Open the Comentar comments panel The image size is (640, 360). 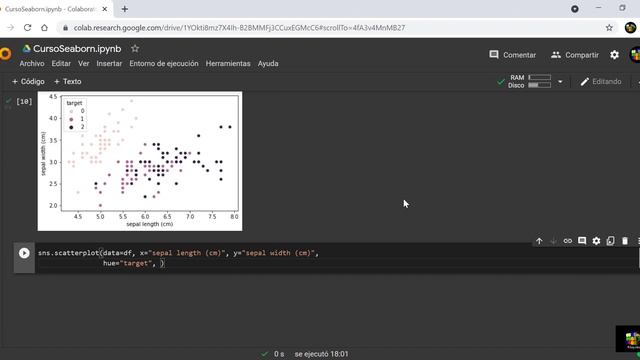513,55
